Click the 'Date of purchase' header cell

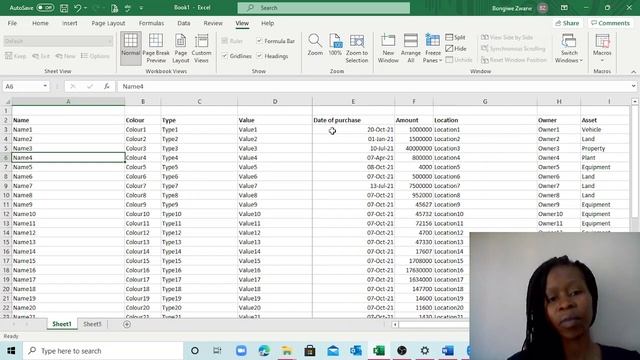tap(353, 120)
